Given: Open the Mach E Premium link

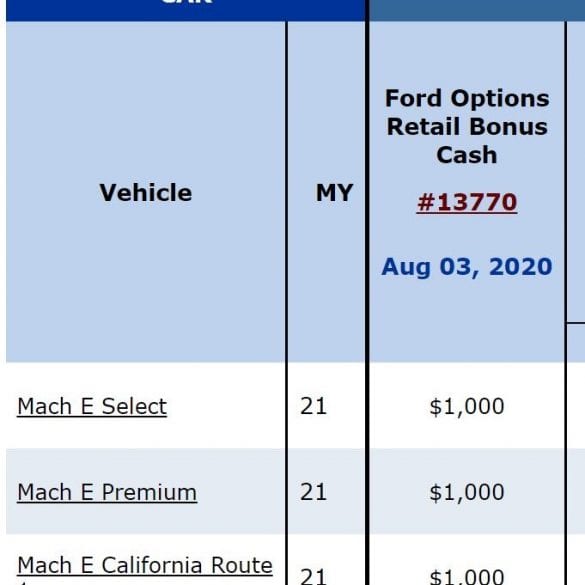Looking at the screenshot, I should tap(107, 492).
